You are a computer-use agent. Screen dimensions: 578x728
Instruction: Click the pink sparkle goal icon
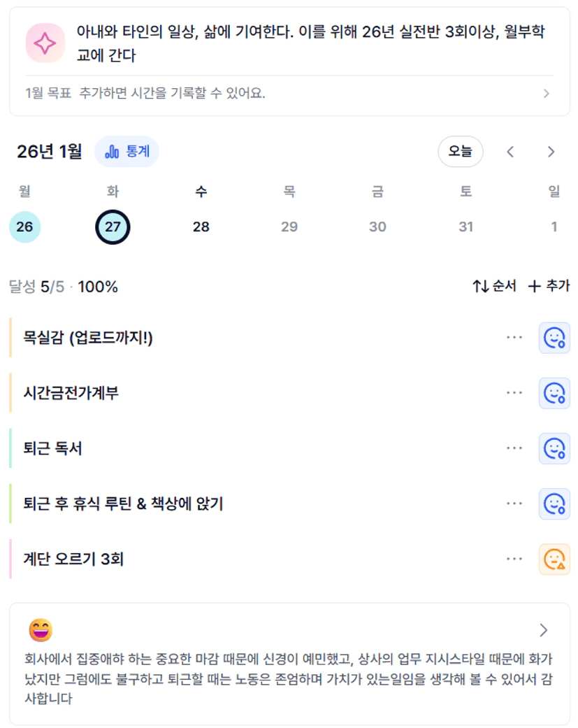45,43
